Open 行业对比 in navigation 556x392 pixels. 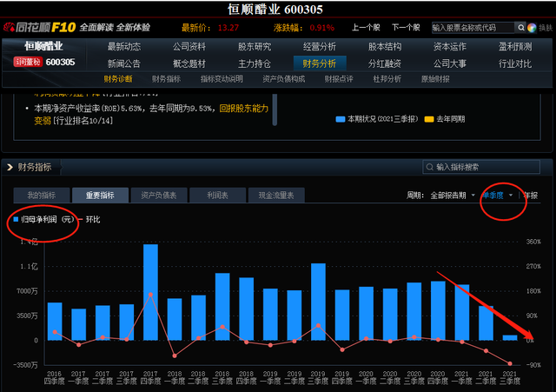pos(515,63)
